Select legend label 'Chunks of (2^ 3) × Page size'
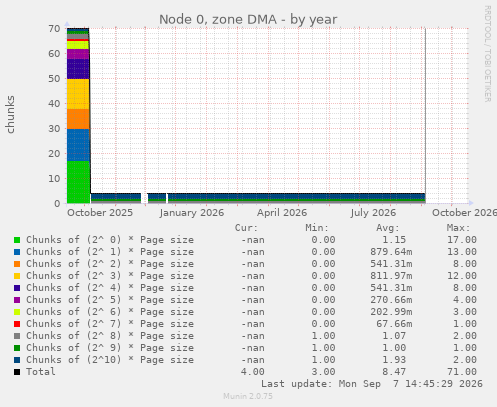497x407 pixels. click(110, 276)
